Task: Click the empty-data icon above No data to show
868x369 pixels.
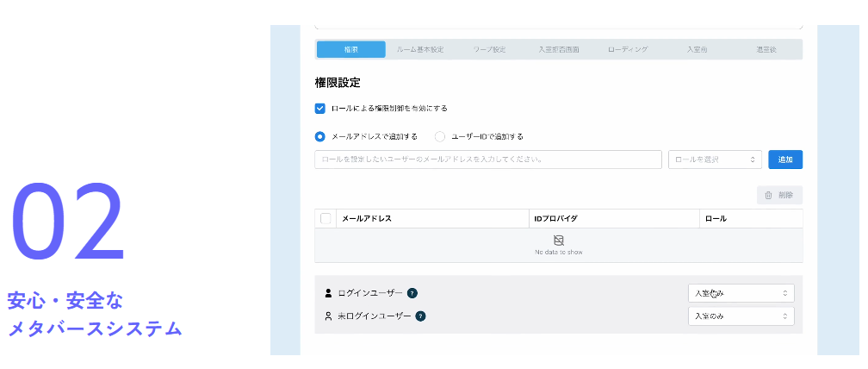Action: tap(558, 240)
